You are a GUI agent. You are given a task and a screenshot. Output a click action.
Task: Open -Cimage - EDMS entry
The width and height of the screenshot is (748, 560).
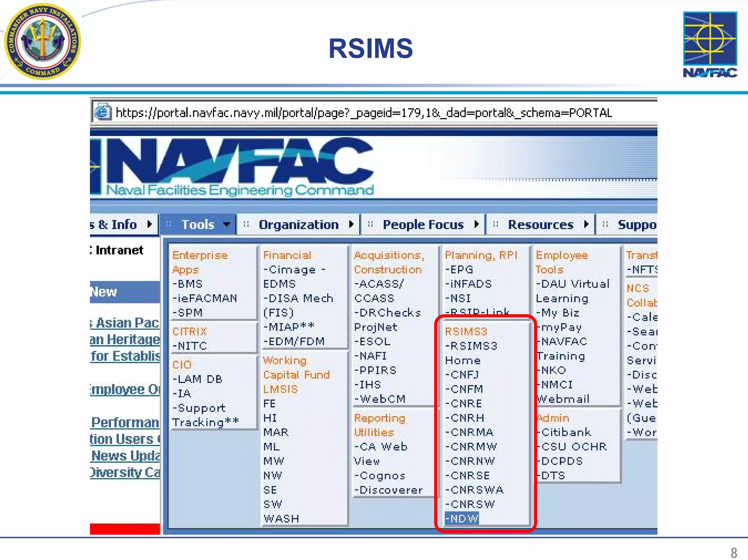(294, 277)
